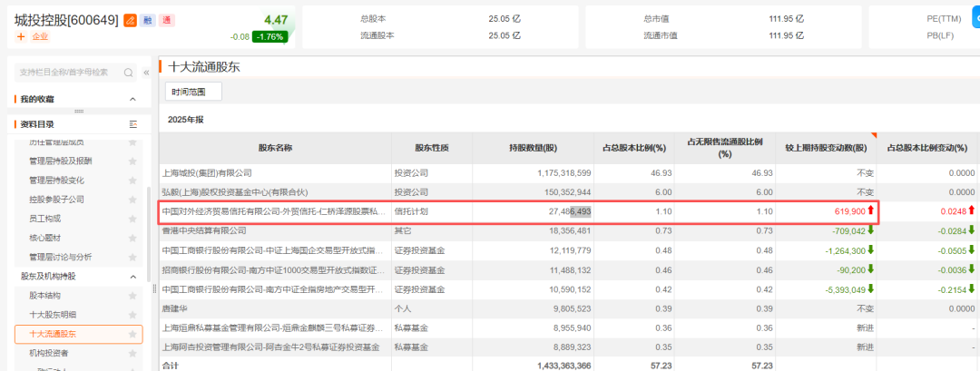Image resolution: width=980 pixels, height=371 pixels.
Task: Click the 融 margin trading badge
Action: (x=148, y=20)
